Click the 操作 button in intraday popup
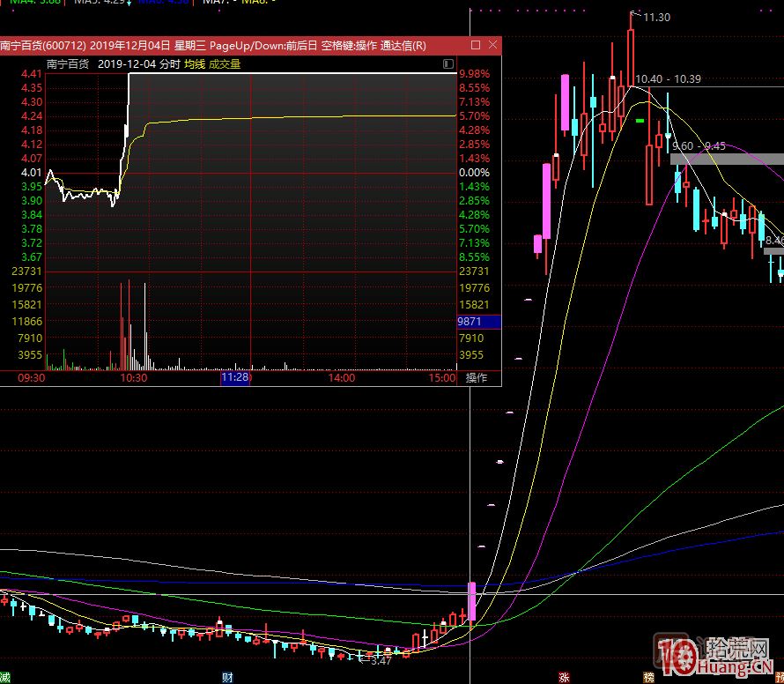Viewport: 784px width, 684px height. click(477, 377)
